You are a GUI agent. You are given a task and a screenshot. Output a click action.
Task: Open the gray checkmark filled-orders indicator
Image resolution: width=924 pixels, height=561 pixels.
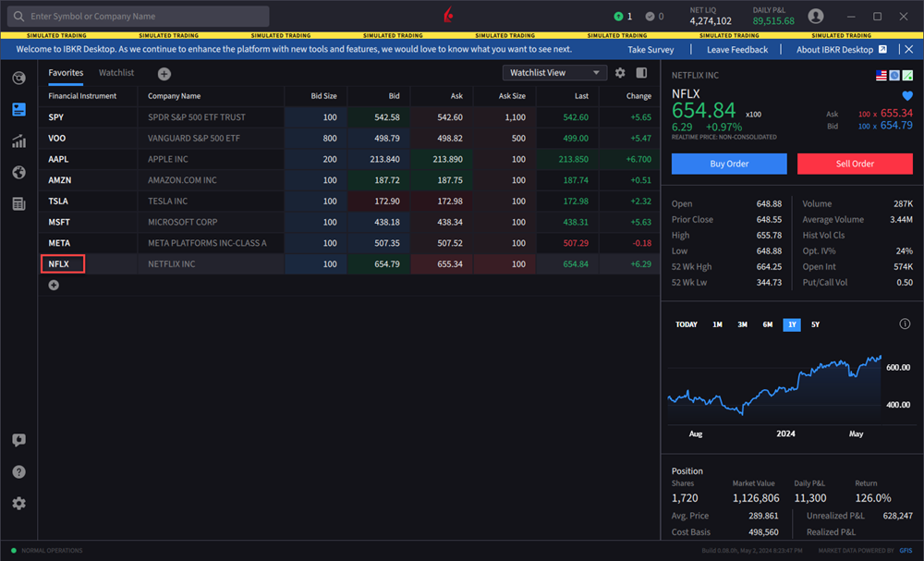(x=650, y=17)
